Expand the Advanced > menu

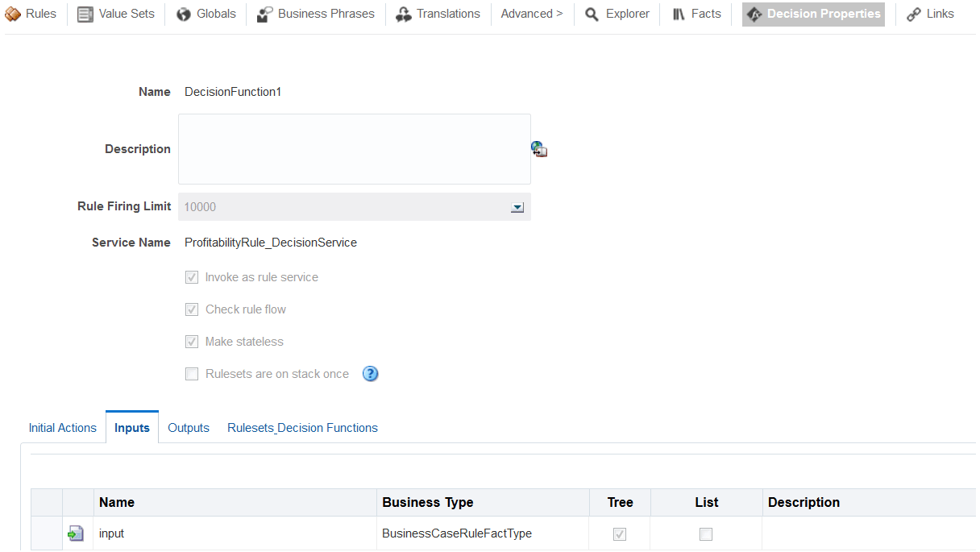[x=532, y=14]
